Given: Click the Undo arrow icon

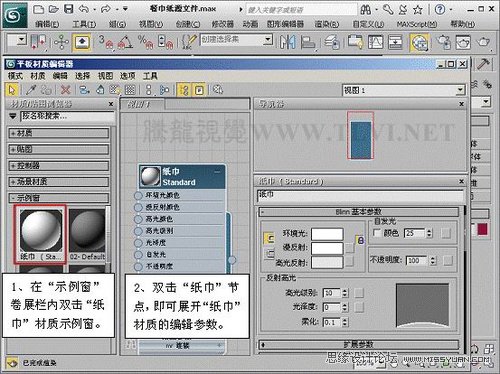Looking at the screenshot, I should [x=83, y=9].
